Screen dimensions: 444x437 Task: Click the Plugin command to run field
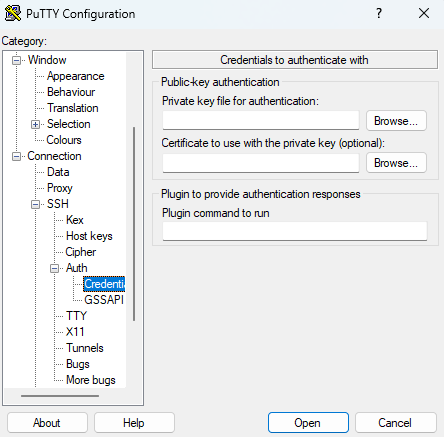point(295,231)
